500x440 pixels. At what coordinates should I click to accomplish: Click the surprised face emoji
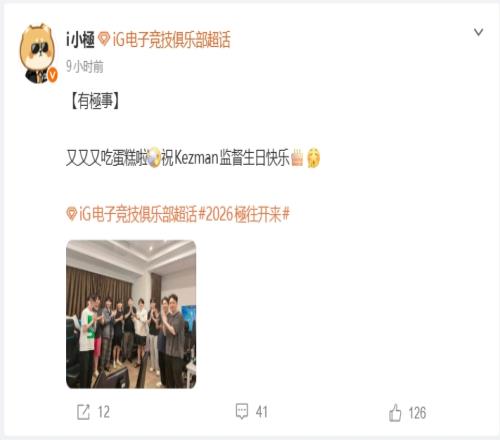[x=313, y=158]
